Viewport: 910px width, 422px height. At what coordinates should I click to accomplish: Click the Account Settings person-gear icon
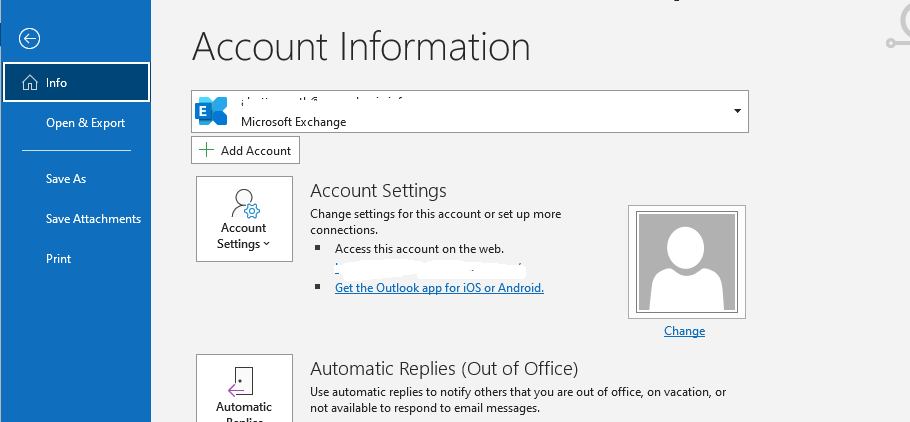pos(245,203)
